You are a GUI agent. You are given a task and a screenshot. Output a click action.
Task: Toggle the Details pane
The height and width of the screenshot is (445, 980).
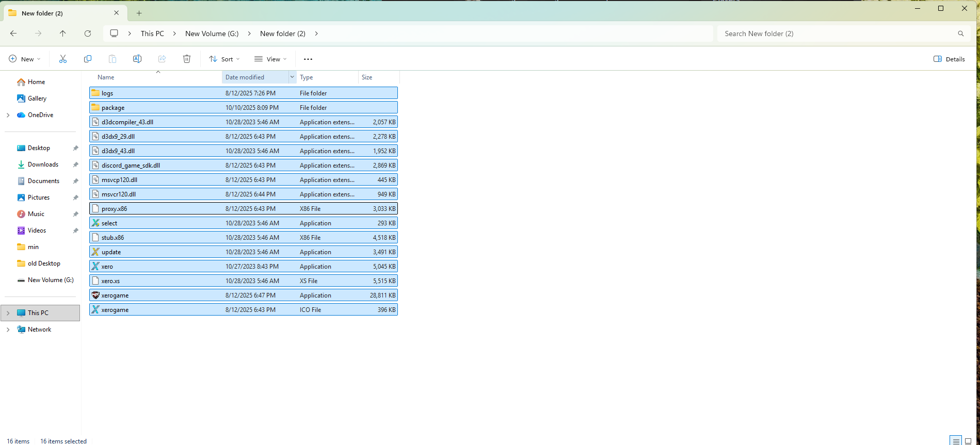(x=949, y=59)
